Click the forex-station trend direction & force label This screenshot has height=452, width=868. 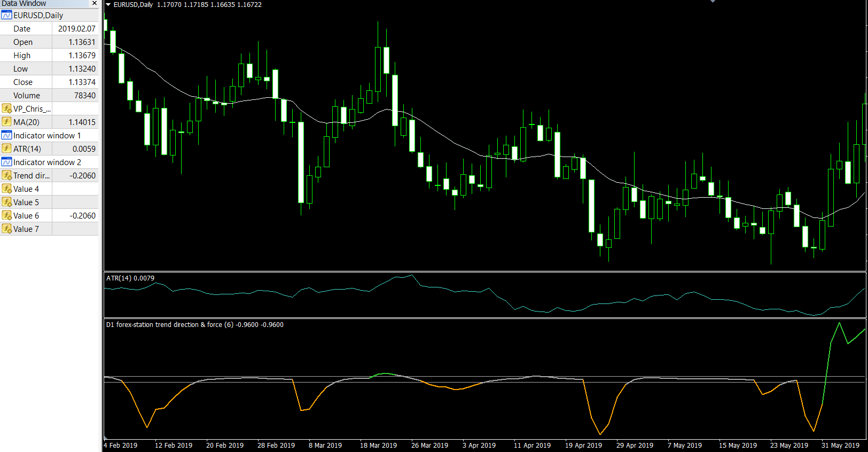(x=194, y=325)
